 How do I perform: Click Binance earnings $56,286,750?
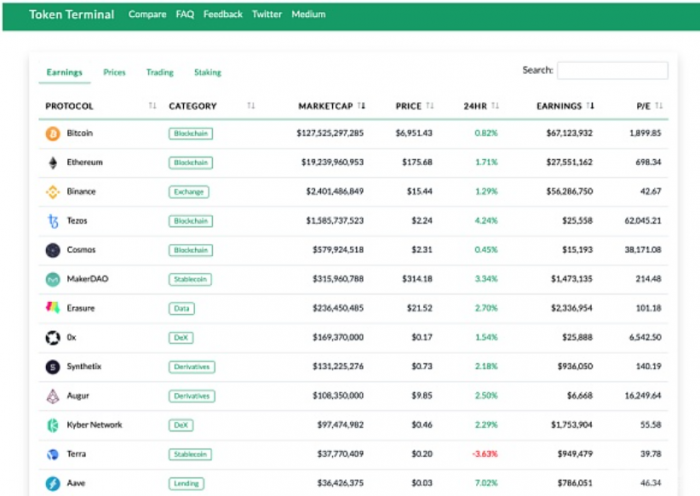coord(570,192)
